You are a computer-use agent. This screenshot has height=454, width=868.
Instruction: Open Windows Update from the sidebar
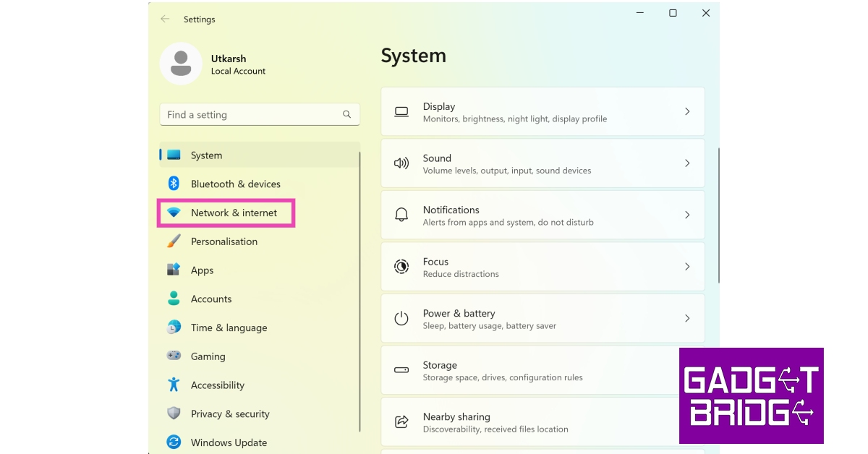(229, 442)
